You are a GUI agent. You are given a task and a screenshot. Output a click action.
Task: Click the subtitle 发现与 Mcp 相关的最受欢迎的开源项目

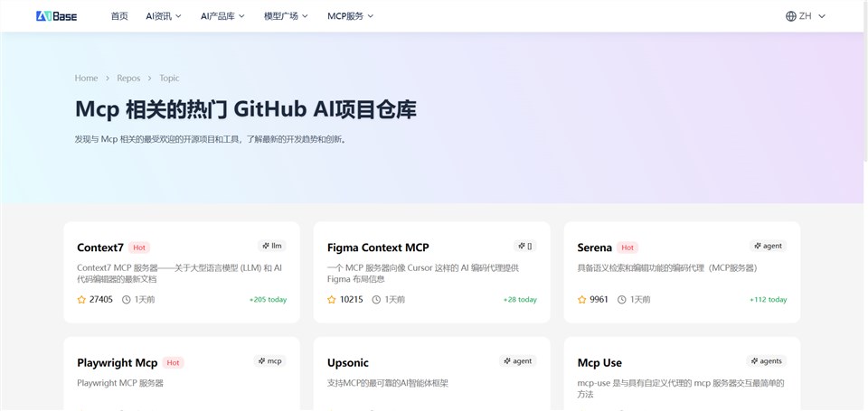[211, 139]
